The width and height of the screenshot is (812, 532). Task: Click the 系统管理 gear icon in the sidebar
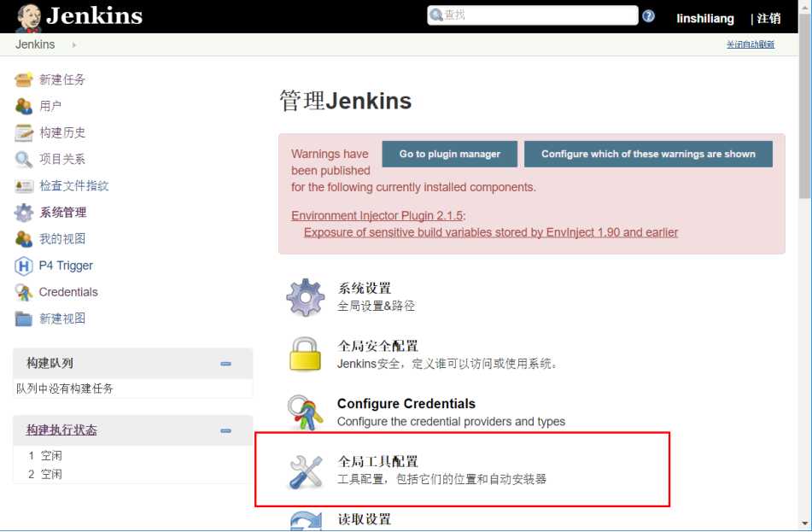pos(24,213)
